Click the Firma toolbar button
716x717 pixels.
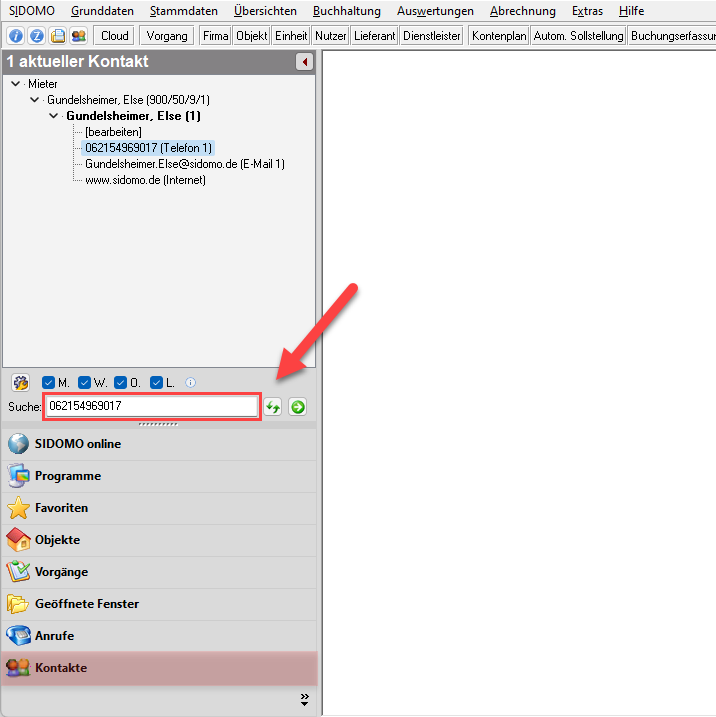coord(215,36)
